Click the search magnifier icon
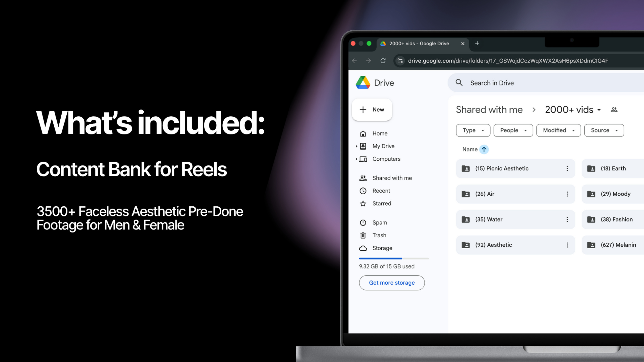Image resolution: width=644 pixels, height=362 pixels. (x=459, y=83)
